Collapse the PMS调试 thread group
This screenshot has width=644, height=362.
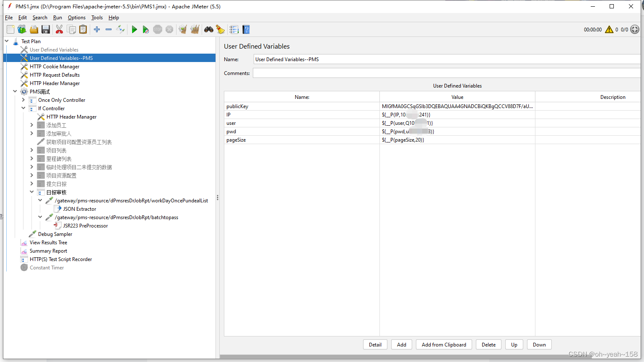(x=15, y=91)
